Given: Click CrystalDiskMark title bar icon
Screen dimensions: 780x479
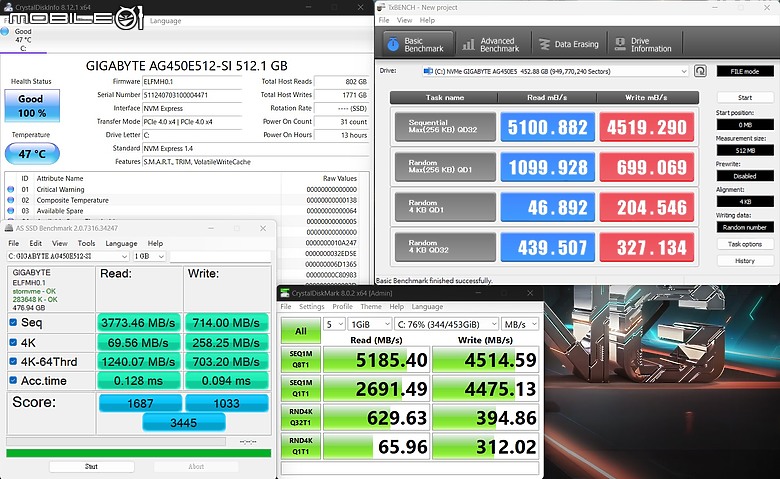Looking at the screenshot, I should 285,293.
